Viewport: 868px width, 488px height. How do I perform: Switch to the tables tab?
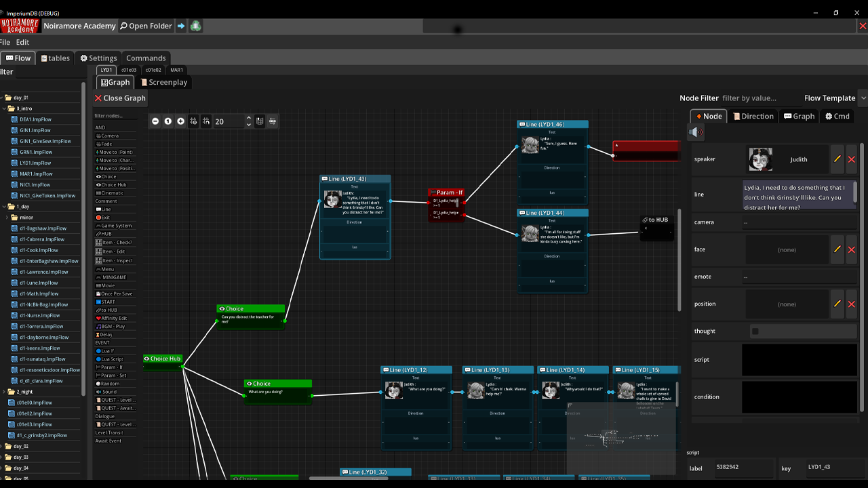click(x=56, y=58)
